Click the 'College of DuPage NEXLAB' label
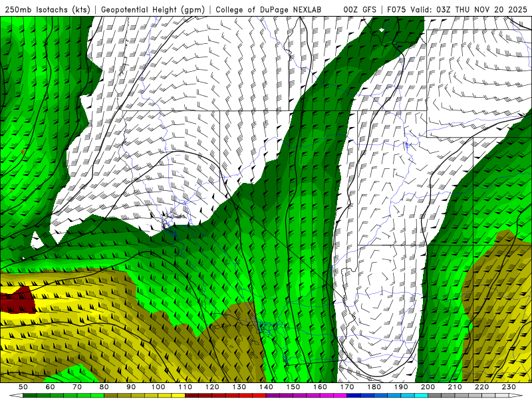This screenshot has width=532, height=399. coord(269,9)
